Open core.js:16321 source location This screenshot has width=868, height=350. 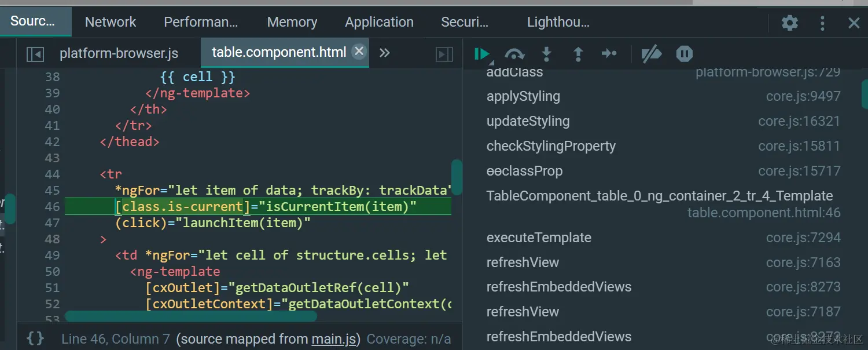[799, 121]
